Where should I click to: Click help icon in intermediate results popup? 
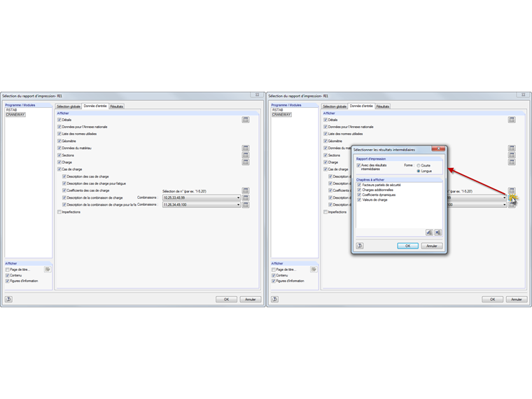tap(360, 246)
